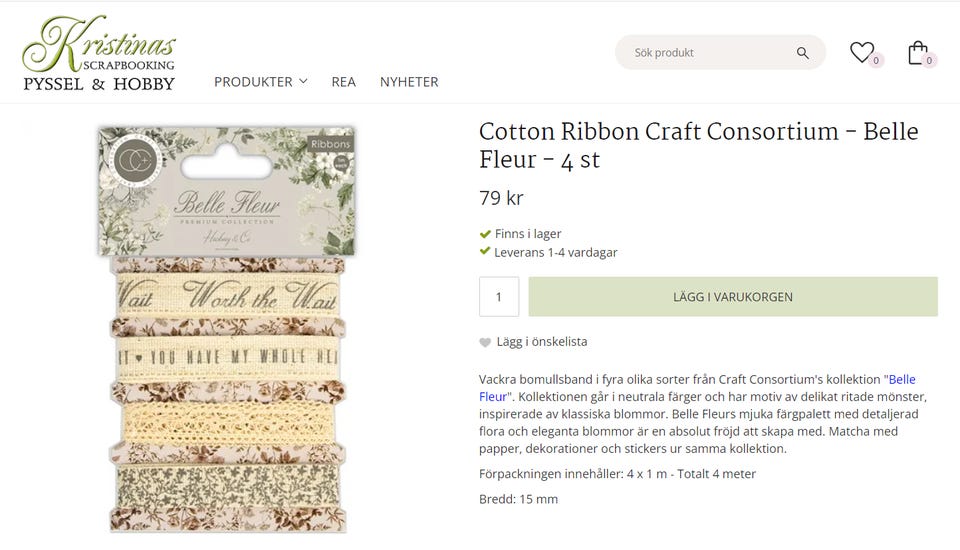Open the wishlist heart icon in header
Viewport: 960px width, 550px height.
(x=861, y=52)
